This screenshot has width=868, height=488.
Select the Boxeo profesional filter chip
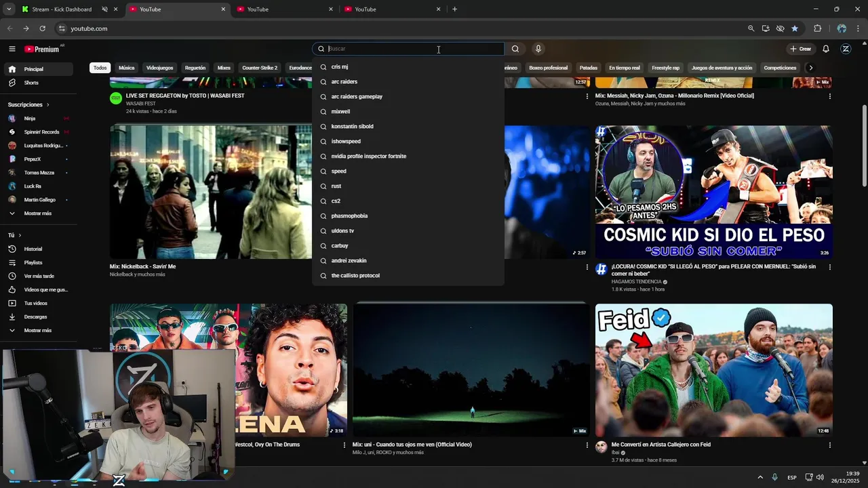[x=548, y=68]
